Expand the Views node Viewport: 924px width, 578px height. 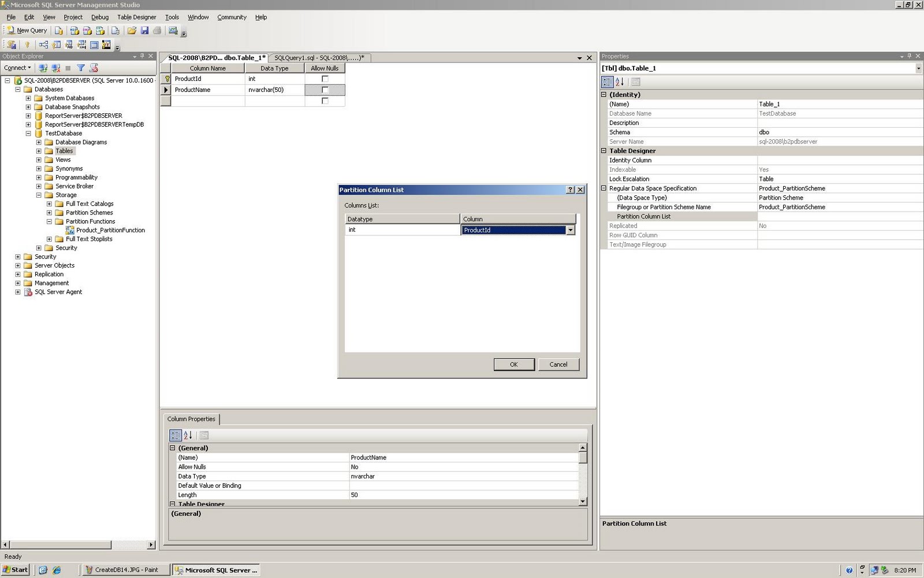click(x=39, y=160)
